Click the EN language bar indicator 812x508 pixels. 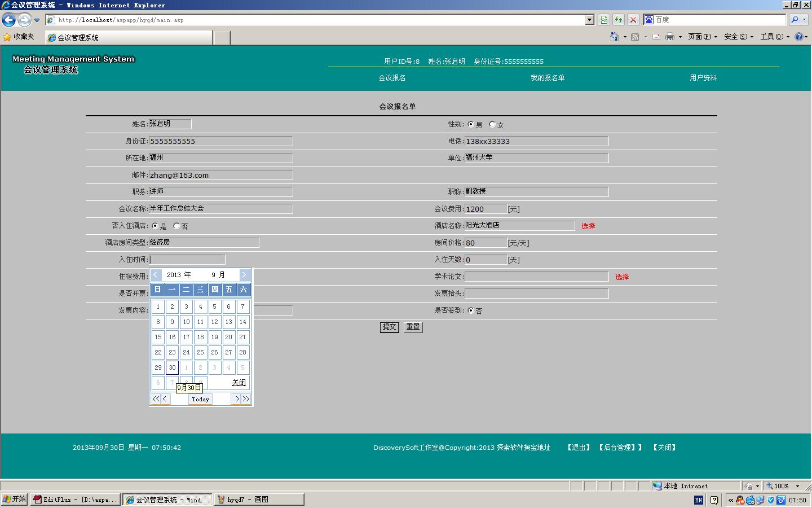[699, 500]
